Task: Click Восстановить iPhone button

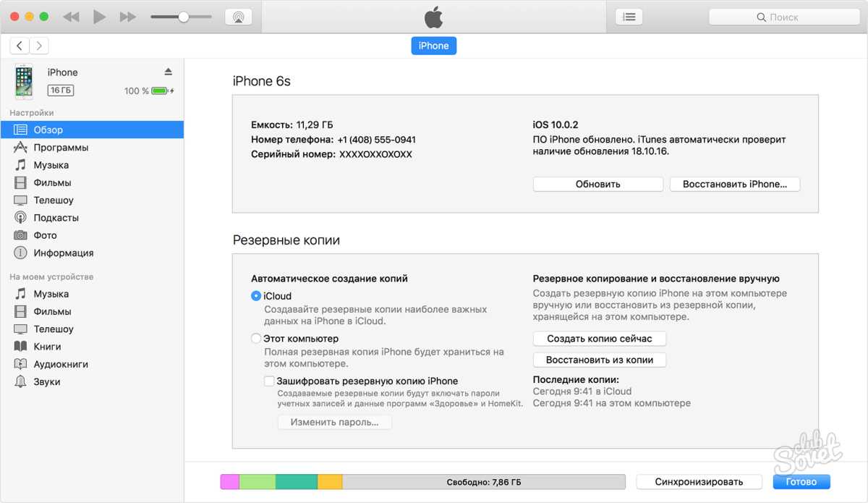Action: 734,184
